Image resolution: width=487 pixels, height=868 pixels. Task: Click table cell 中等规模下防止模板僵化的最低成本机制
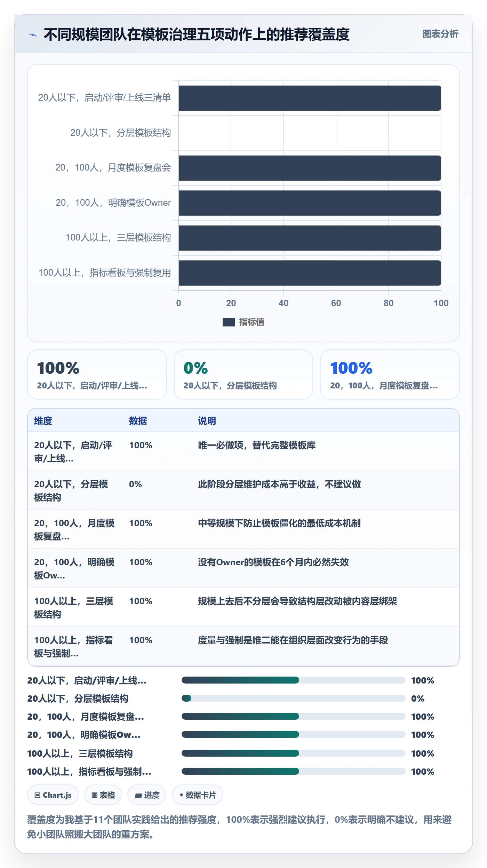(279, 523)
